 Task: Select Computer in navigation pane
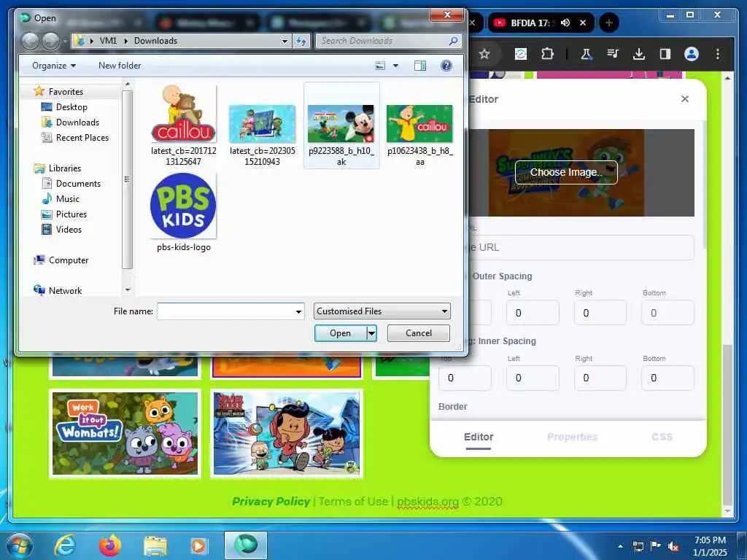[68, 260]
